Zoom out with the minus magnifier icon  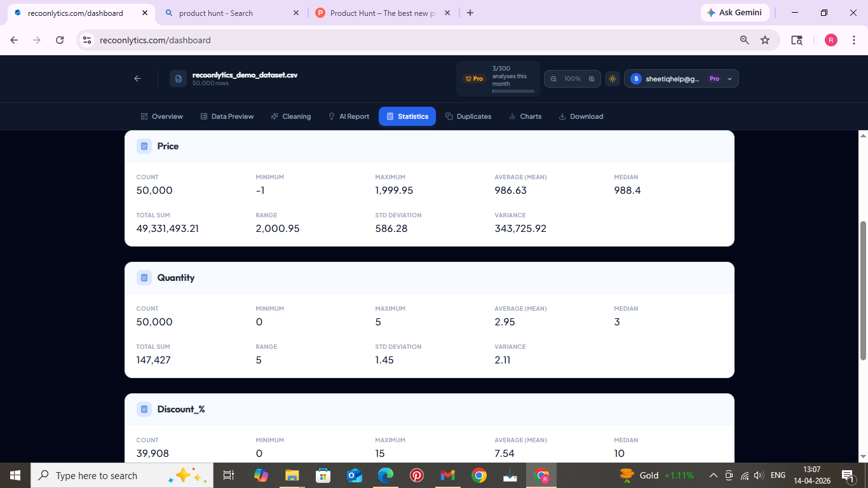pos(553,79)
